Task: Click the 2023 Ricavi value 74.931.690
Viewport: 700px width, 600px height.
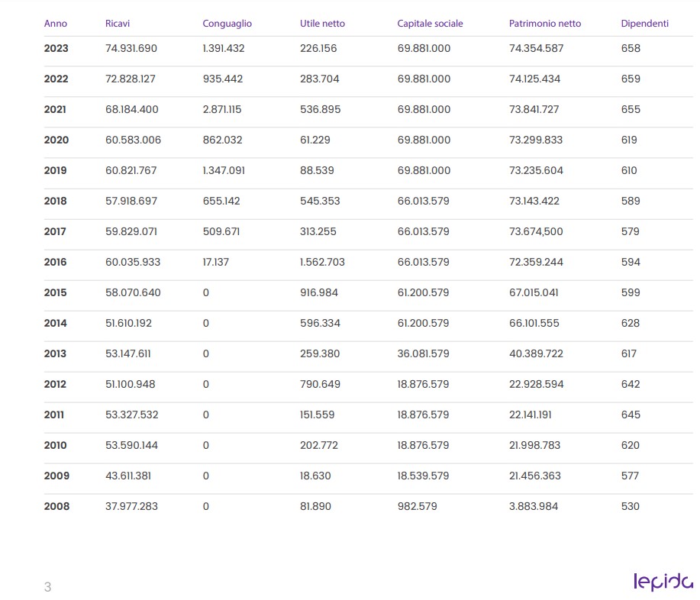Action: (131, 48)
